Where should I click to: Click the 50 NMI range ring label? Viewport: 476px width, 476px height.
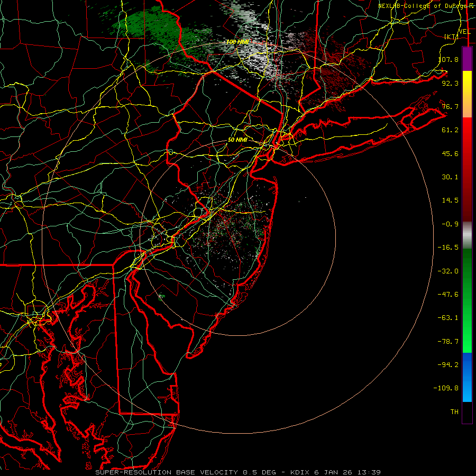click(x=237, y=140)
